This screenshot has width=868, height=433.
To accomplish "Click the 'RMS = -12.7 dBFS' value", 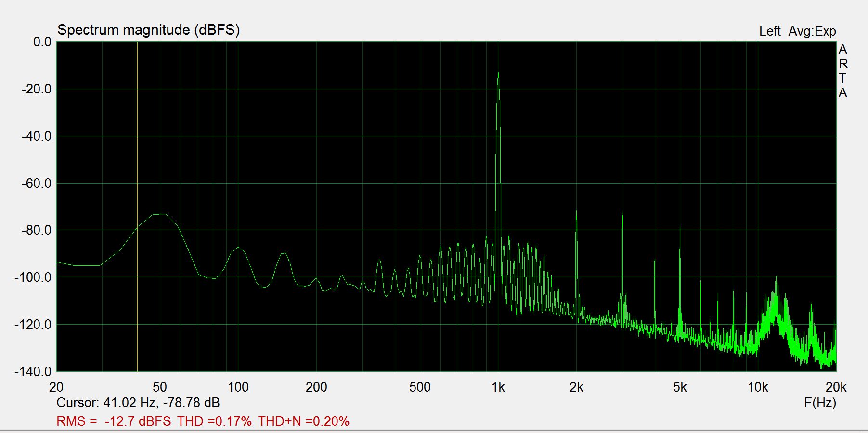I will [x=114, y=421].
